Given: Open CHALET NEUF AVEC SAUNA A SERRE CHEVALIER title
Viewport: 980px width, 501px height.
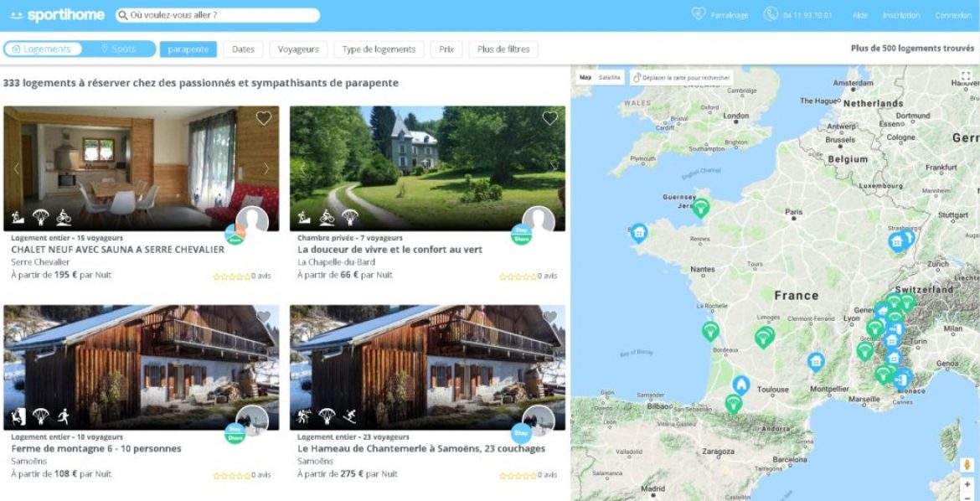Looking at the screenshot, I should point(117,250).
